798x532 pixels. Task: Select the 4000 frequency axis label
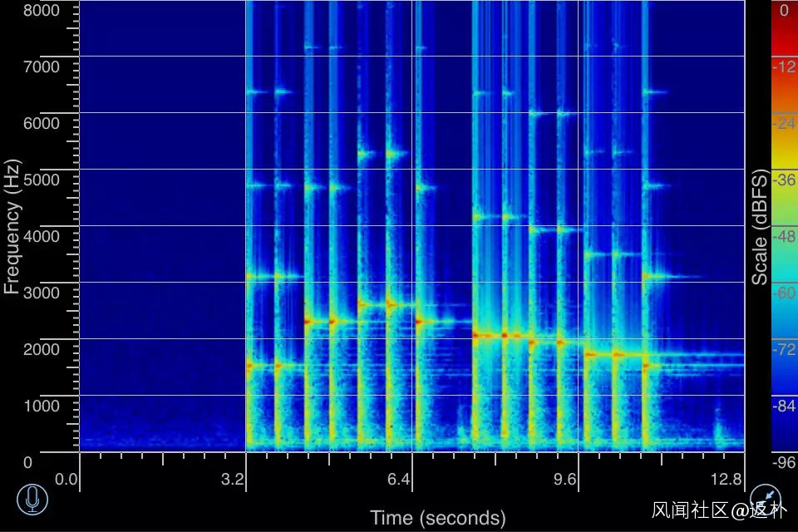(42, 236)
